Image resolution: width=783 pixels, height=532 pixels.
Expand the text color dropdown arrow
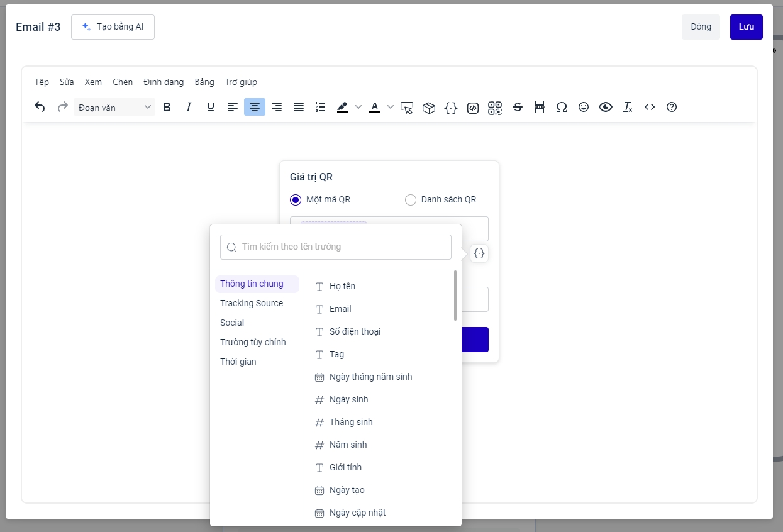pos(390,108)
